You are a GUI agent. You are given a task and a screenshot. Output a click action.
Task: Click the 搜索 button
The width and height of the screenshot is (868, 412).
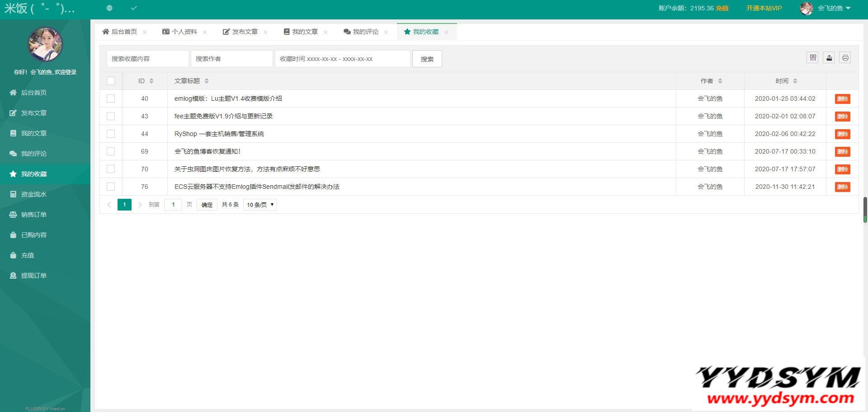(427, 59)
